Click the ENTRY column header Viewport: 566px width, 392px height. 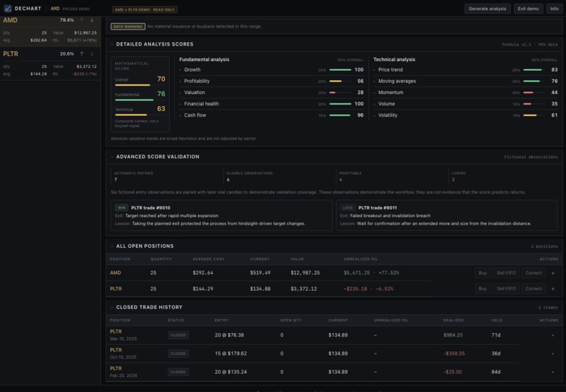click(221, 320)
